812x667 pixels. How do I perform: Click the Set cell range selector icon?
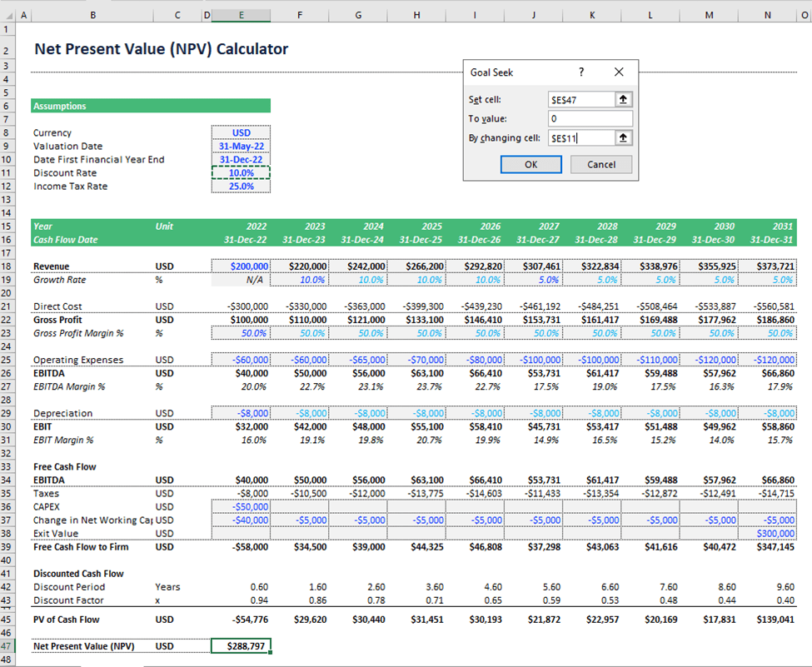pyautogui.click(x=623, y=99)
